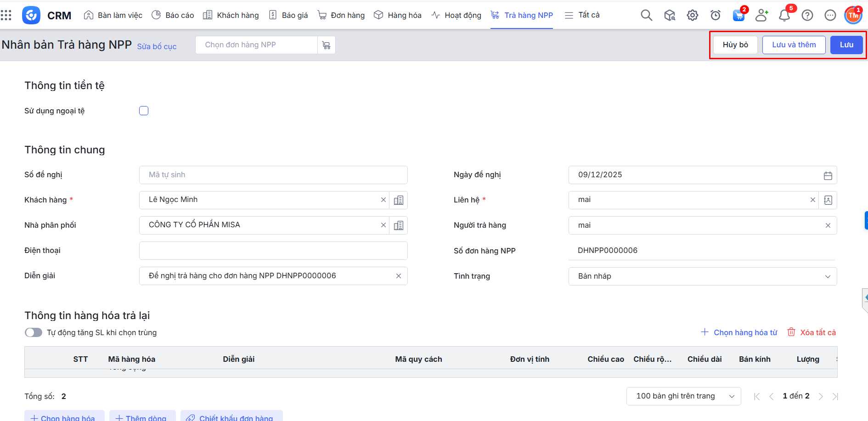This screenshot has height=421, width=868.
Task: Open the settings gear icon
Action: [x=692, y=16]
